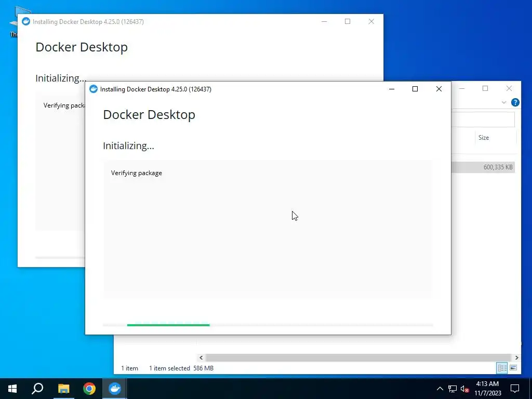The width and height of the screenshot is (532, 399).
Task: Show hidden system tray icons
Action: click(440, 389)
